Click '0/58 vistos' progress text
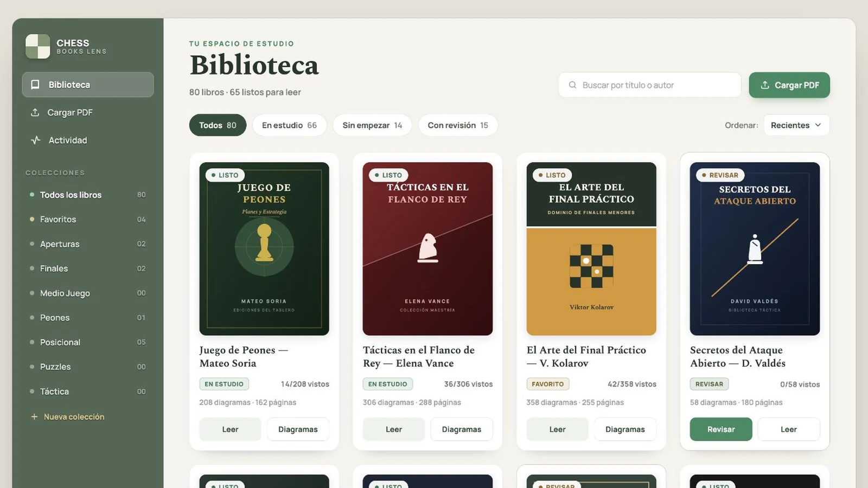 tap(800, 384)
